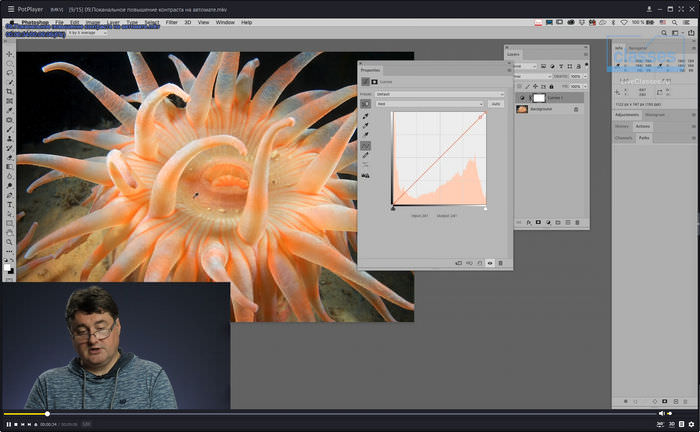Select the Background layer thumbnail
Screen dimensions: 700x432
pyautogui.click(x=522, y=109)
